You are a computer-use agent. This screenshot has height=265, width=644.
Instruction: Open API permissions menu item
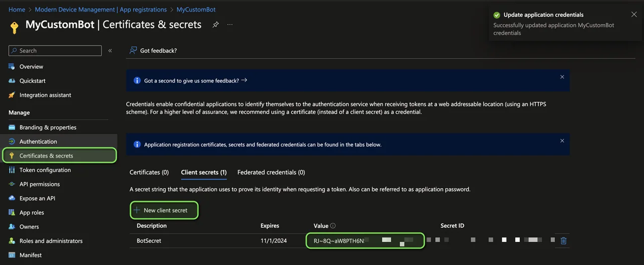(40, 184)
